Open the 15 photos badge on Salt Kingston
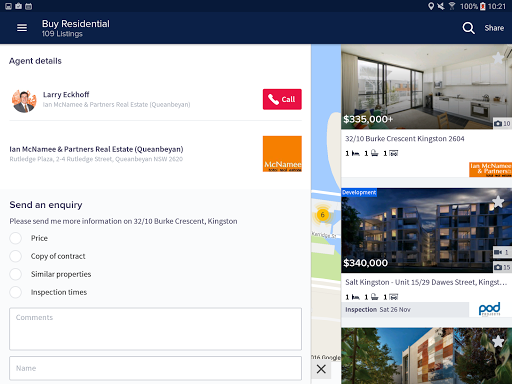The height and width of the screenshot is (384, 512). pyautogui.click(x=502, y=267)
